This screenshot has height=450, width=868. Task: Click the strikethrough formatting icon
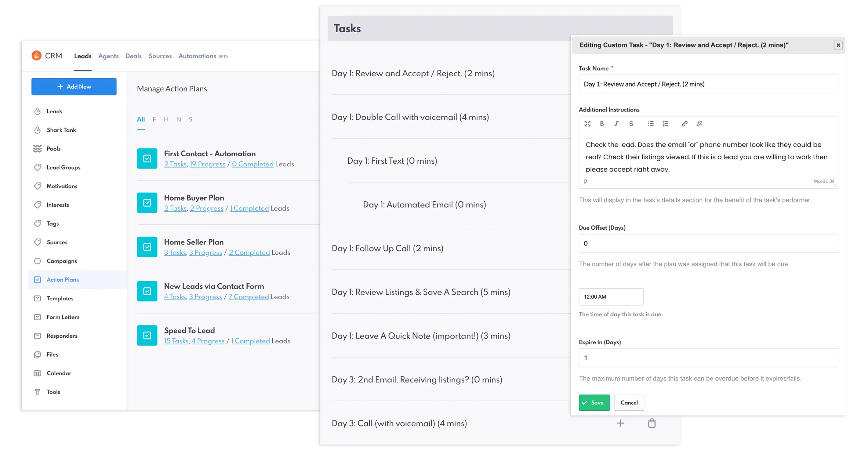click(x=631, y=124)
